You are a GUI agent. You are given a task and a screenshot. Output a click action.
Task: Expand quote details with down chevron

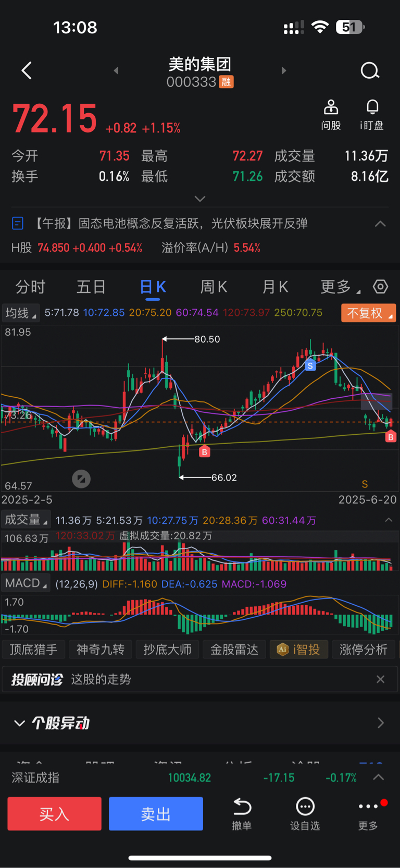(x=200, y=199)
